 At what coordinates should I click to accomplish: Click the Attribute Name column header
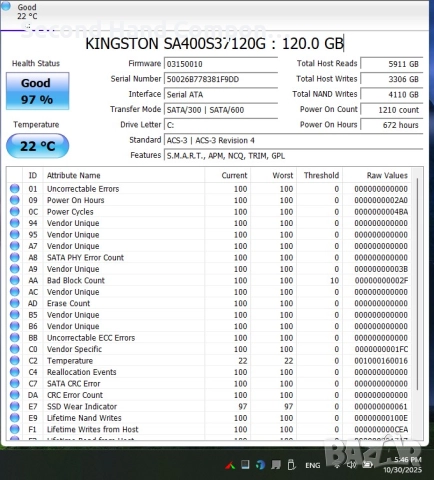124,175
